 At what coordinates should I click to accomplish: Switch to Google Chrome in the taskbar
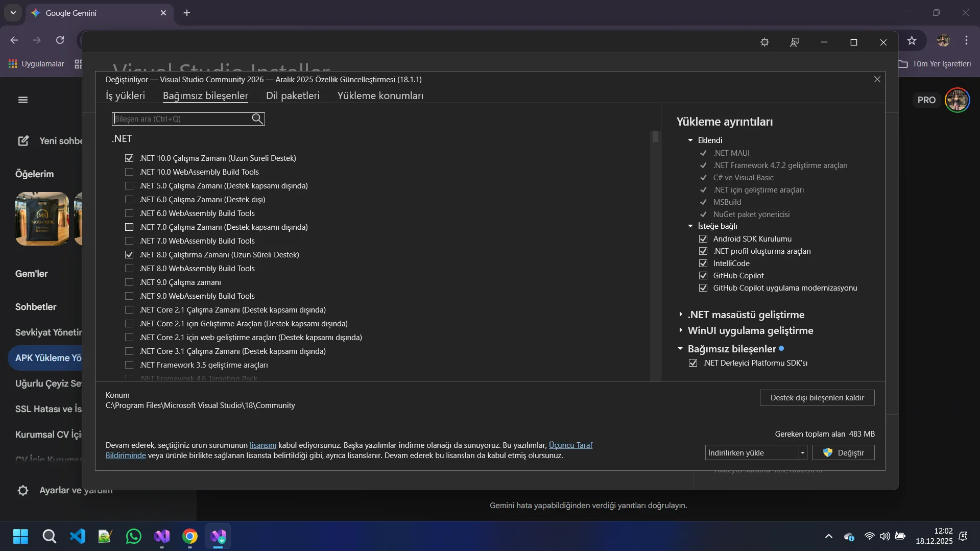coord(190,537)
